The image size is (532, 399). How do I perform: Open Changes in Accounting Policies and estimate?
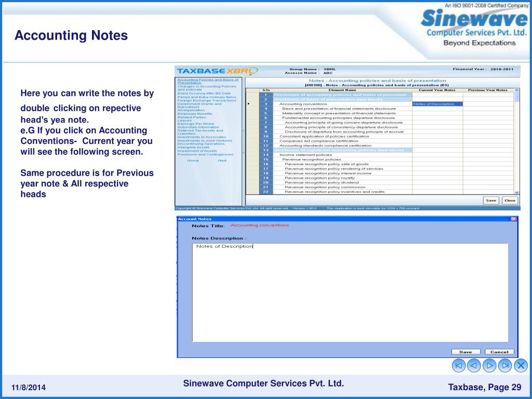(207, 88)
